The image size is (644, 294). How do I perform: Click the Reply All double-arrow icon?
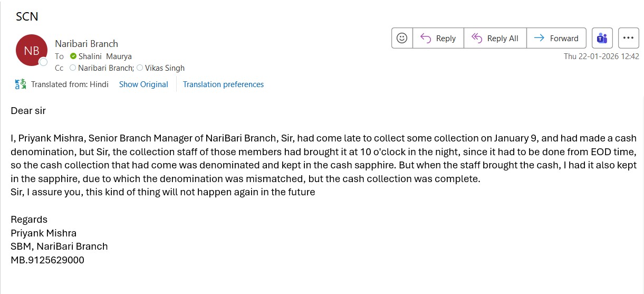click(x=477, y=38)
